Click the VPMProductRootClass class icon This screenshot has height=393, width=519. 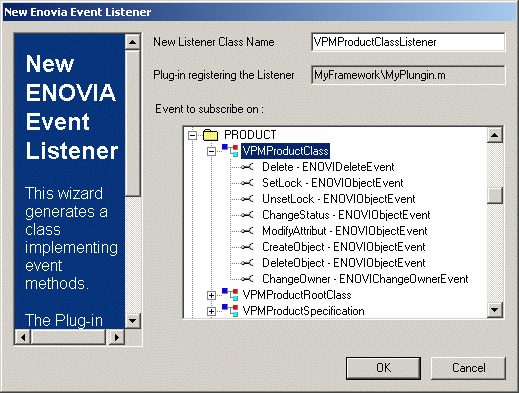[x=230, y=295]
